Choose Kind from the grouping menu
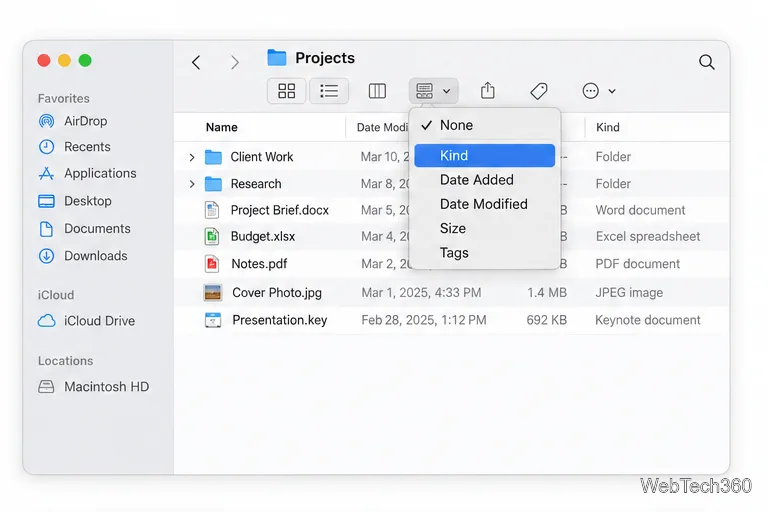This screenshot has width=768, height=512. pyautogui.click(x=484, y=155)
